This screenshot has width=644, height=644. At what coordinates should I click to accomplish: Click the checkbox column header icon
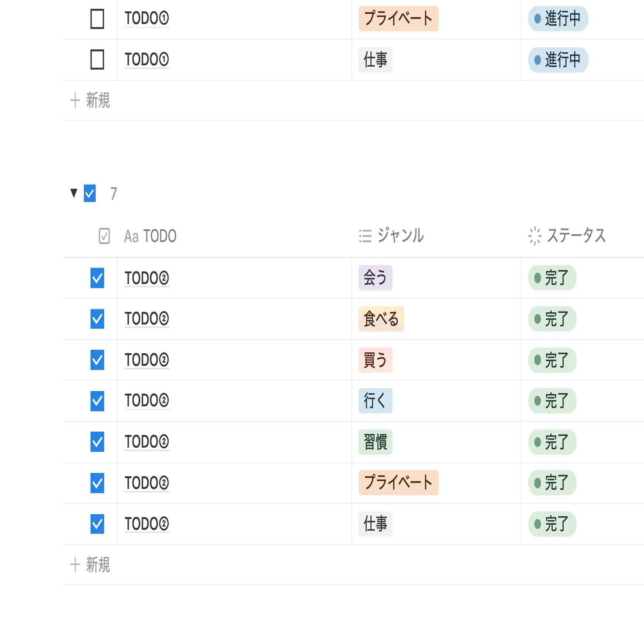tap(104, 236)
